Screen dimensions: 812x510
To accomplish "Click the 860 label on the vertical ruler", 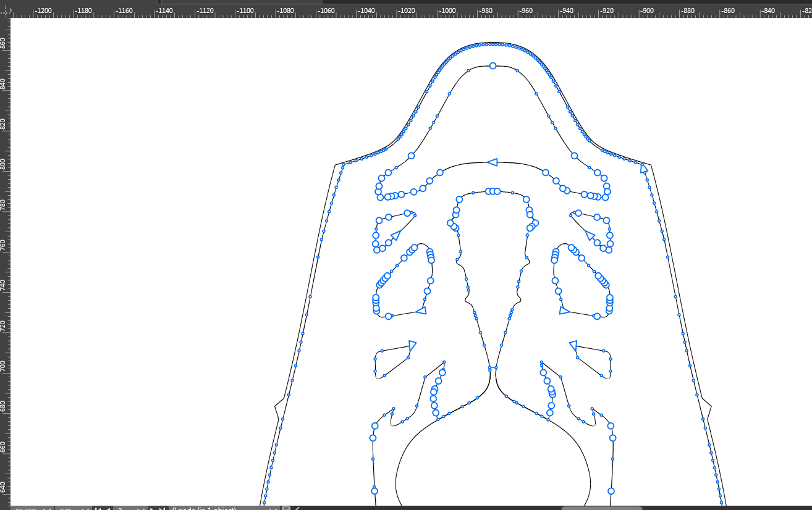I will click(5, 43).
